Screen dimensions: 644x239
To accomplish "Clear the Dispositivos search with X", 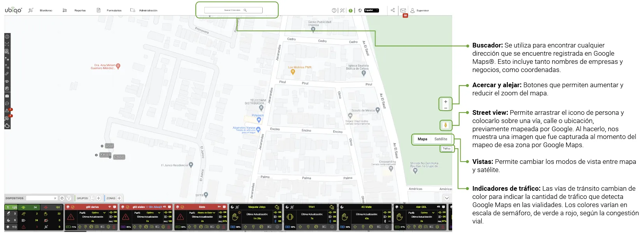I will pyautogui.click(x=55, y=198).
